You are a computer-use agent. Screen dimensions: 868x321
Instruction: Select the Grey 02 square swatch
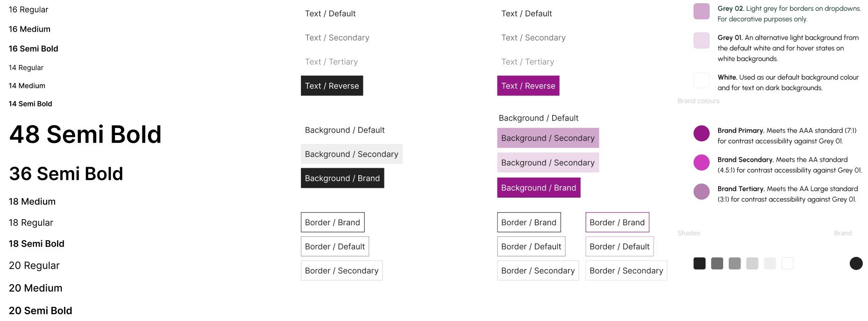701,11
